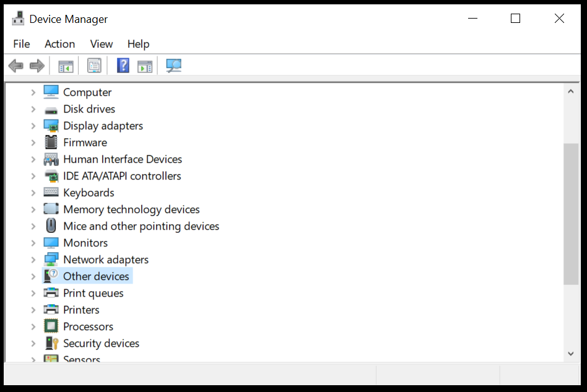Select the Monitors label
The image size is (587, 392).
pyautogui.click(x=85, y=243)
